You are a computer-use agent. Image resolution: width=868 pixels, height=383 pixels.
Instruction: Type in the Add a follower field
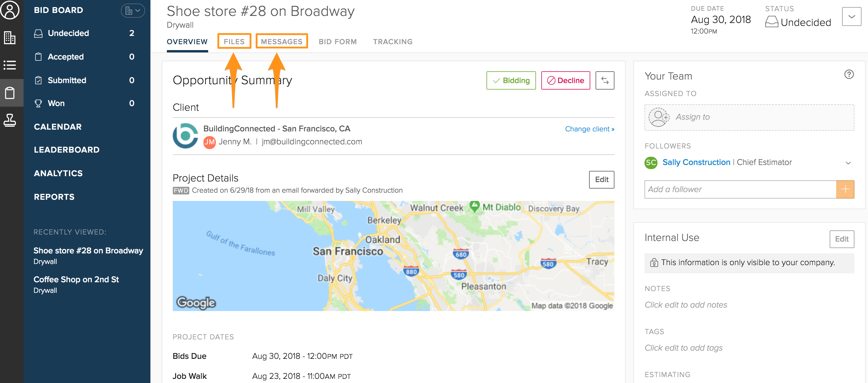click(x=740, y=189)
